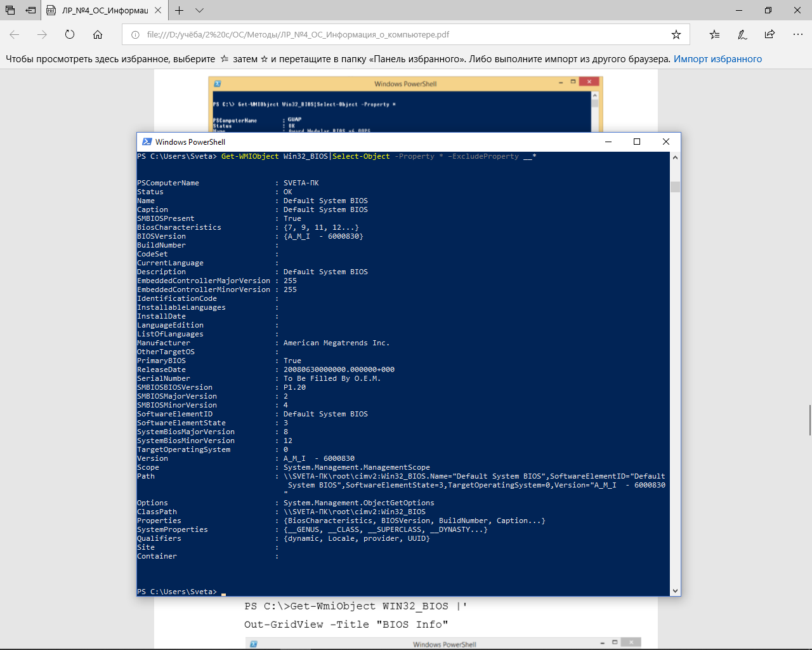This screenshot has width=812, height=650.
Task: Click the front Windows PowerShell title bar
Action: (368, 142)
